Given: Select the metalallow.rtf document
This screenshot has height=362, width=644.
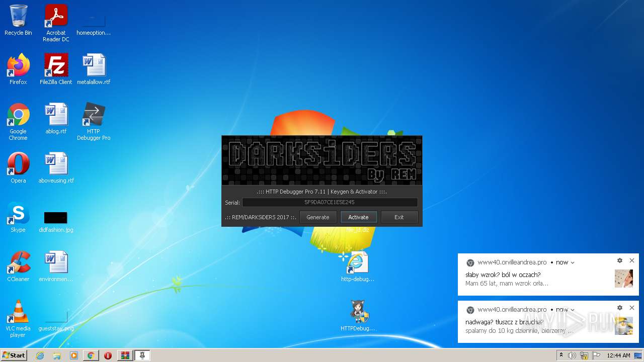Looking at the screenshot, I should coord(94,69).
